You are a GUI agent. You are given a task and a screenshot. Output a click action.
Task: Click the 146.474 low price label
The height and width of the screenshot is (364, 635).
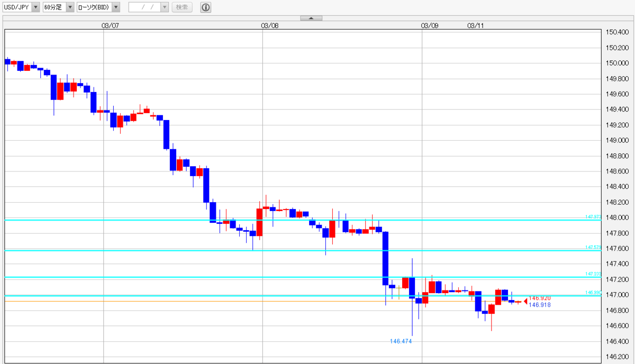click(x=401, y=341)
